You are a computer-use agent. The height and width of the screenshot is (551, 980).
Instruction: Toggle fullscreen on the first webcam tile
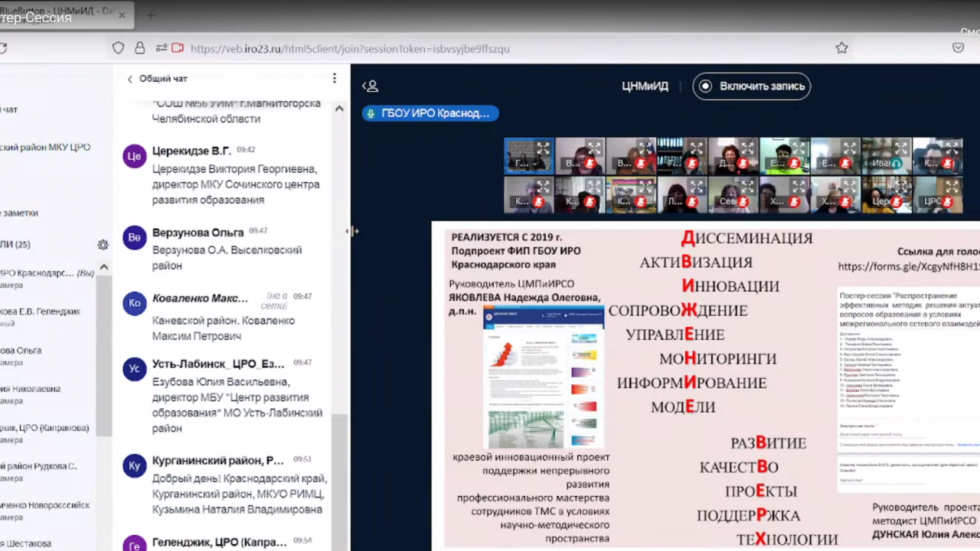(542, 148)
